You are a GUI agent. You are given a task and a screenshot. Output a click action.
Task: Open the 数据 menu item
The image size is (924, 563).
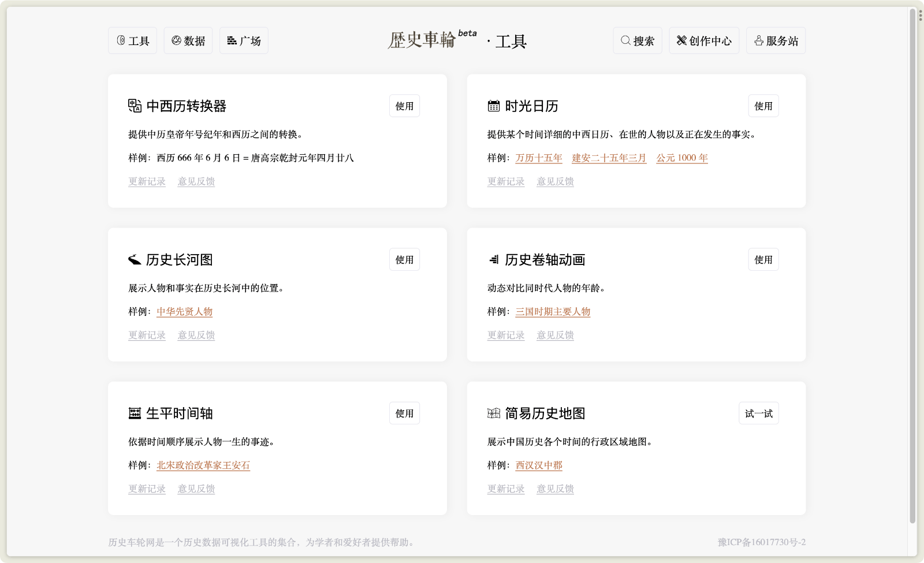point(188,40)
